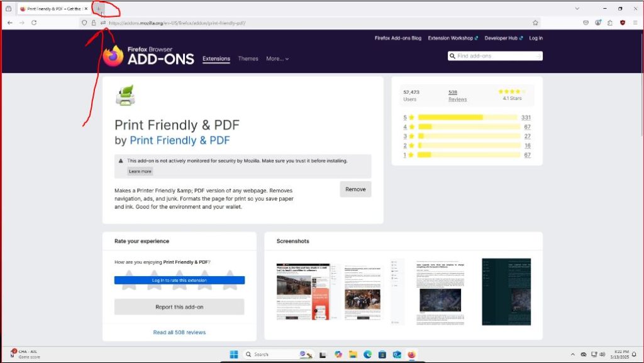Submit search with arrow in search box
Viewport: 644px width, 363px height.
tap(538, 56)
